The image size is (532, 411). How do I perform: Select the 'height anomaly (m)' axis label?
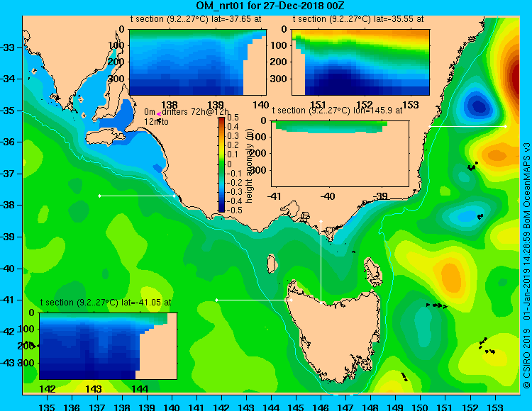point(250,166)
